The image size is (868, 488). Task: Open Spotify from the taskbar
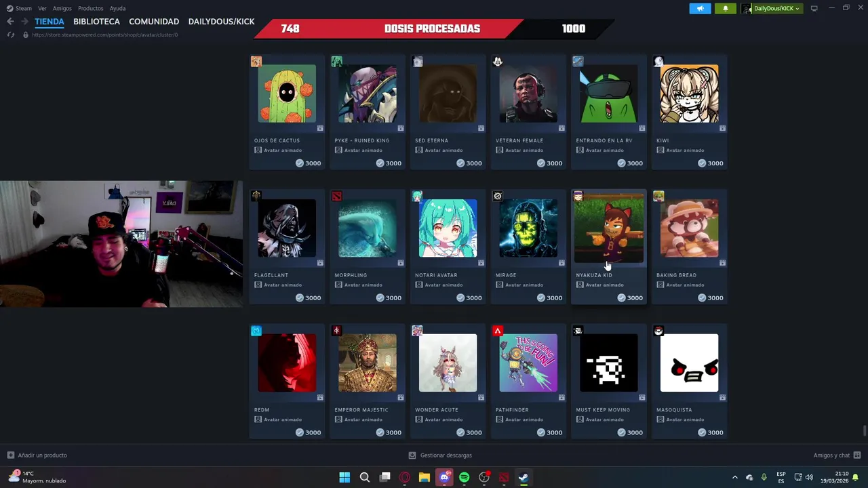point(464,477)
